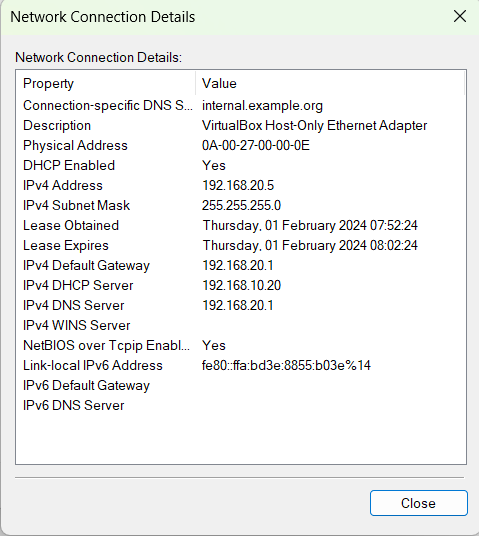The image size is (479, 536).
Task: Select the Connection-specific DNS Suffix row
Action: [241, 106]
